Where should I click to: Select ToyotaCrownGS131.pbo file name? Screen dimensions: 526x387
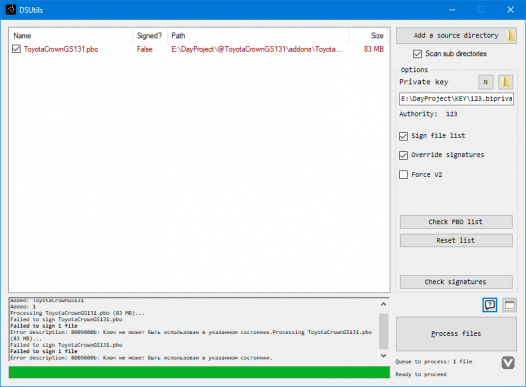coord(61,49)
